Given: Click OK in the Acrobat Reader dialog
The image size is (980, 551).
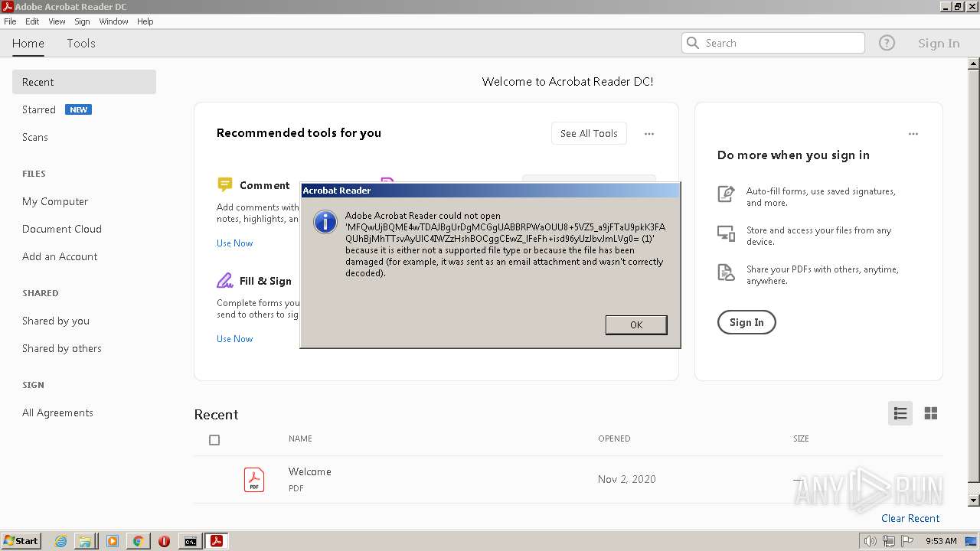Looking at the screenshot, I should 636,324.
